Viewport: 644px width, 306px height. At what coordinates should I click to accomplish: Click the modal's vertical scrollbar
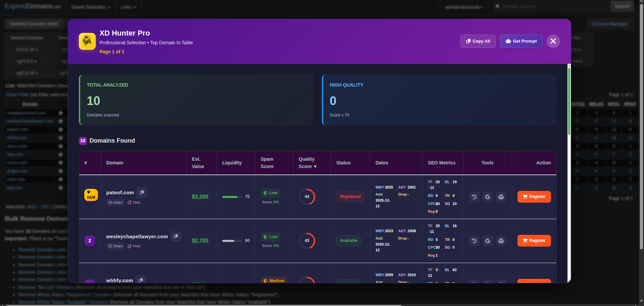tap(569, 101)
